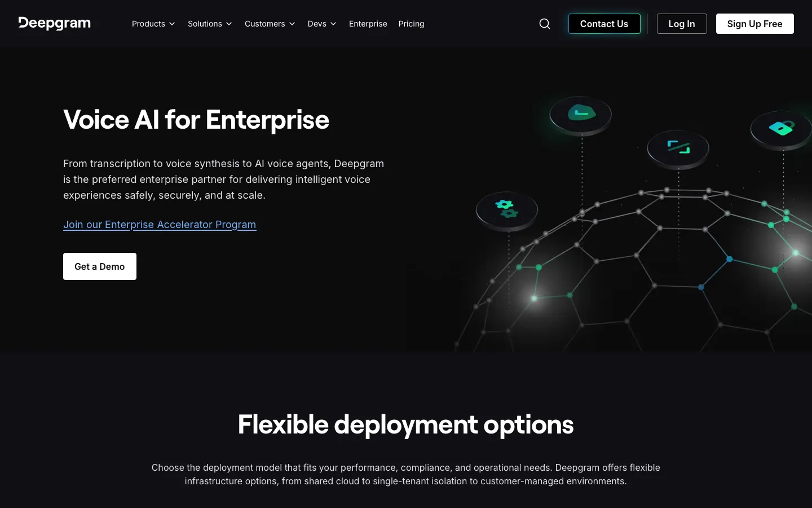The height and width of the screenshot is (508, 812).
Task: Open Join our Enterprise Accelerator Program link
Action: [160, 225]
